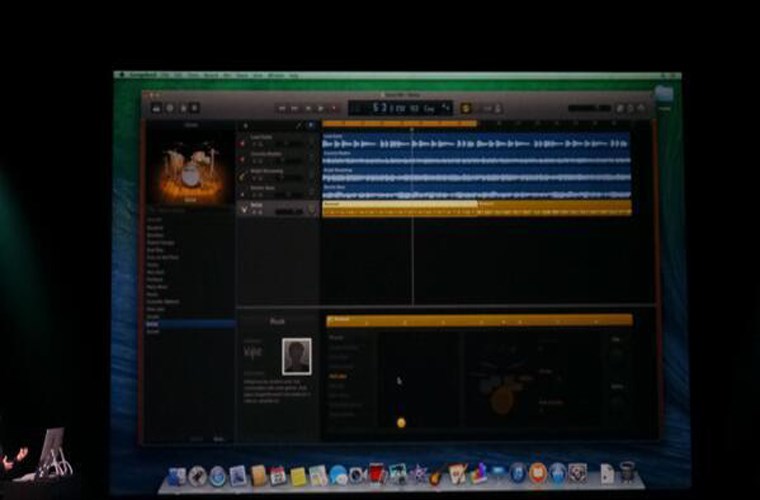
Task: Open the Note Pad button
Action: [x=620, y=109]
